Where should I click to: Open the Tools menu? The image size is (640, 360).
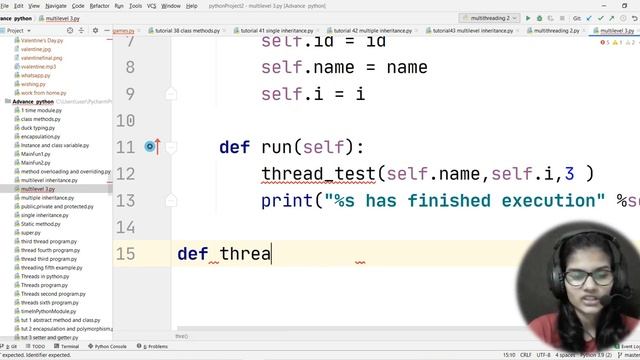tap(136, 6)
